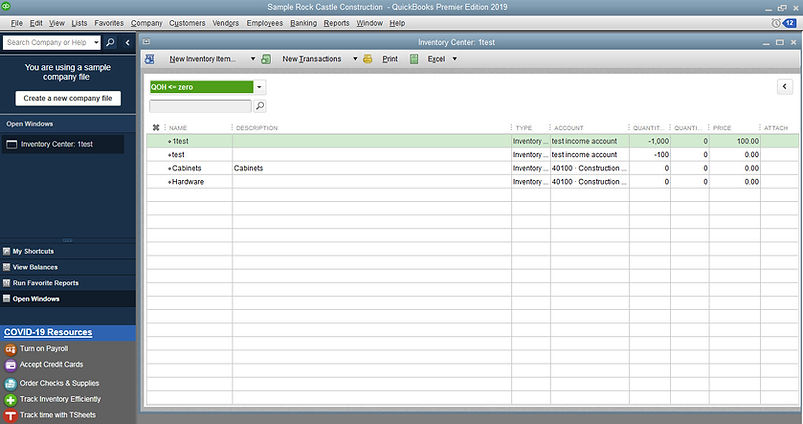This screenshot has width=803, height=424.
Task: Select the Cabinets item name
Action: 186,168
